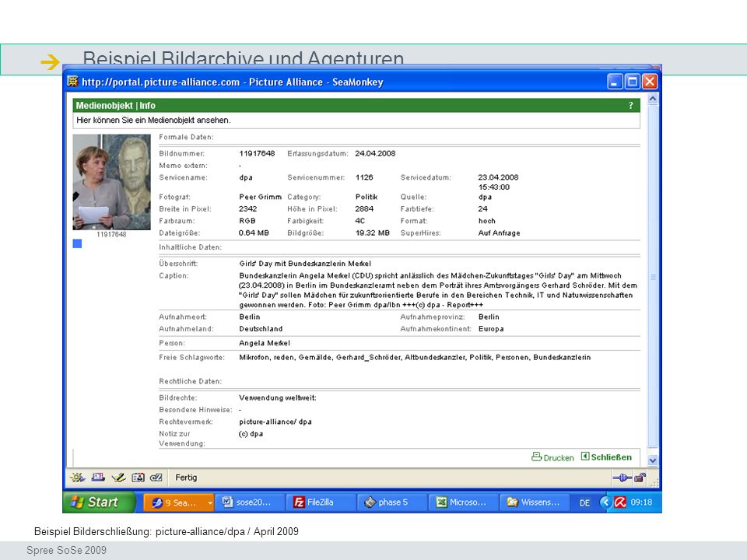Open SeaMonkey Navigator from status bar
The image size is (747, 560).
(x=77, y=477)
